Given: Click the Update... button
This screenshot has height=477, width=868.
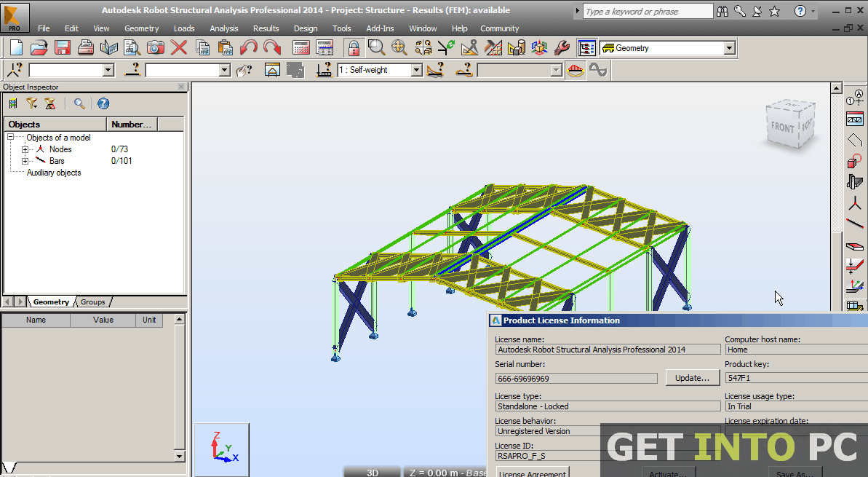Looking at the screenshot, I should click(x=692, y=378).
